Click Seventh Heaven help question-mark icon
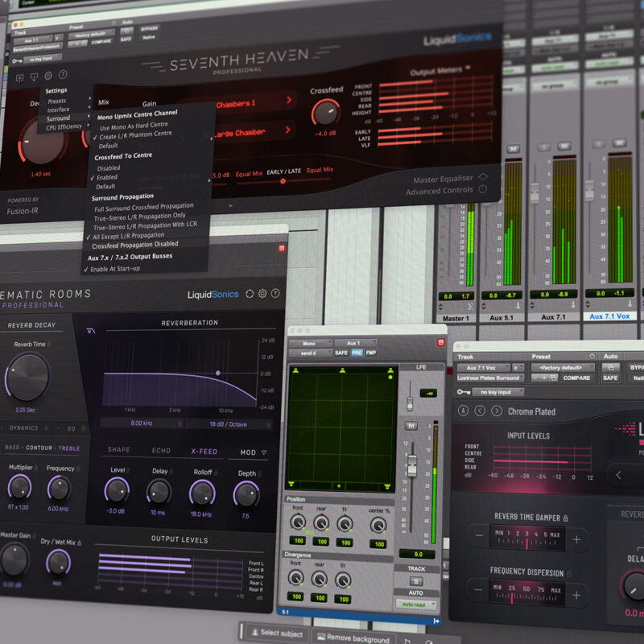 pos(63,74)
